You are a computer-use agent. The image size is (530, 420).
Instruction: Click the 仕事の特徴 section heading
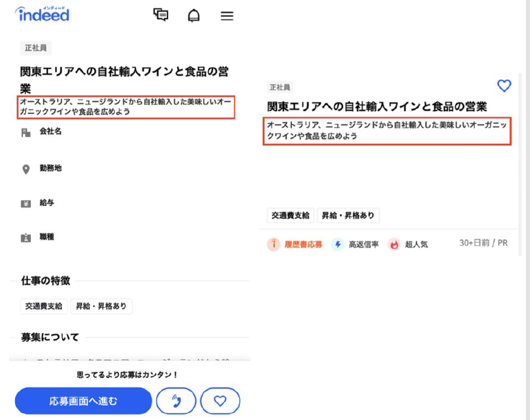tap(46, 280)
